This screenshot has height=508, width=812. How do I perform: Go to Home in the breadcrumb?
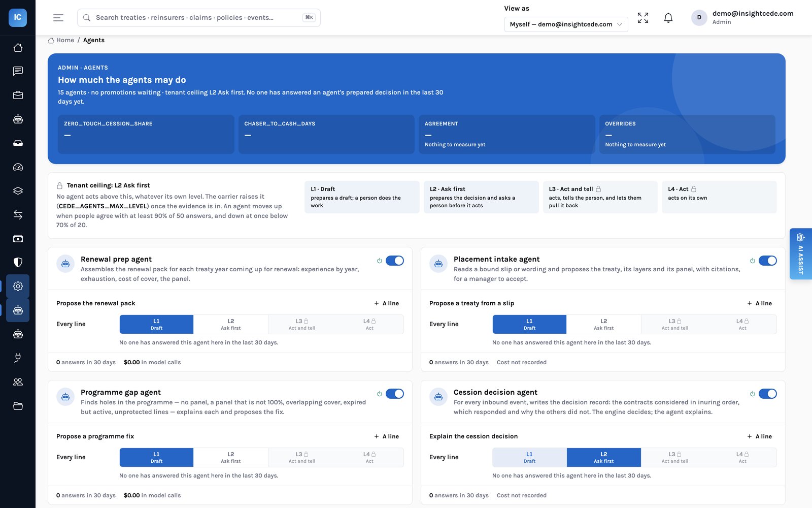tap(61, 40)
